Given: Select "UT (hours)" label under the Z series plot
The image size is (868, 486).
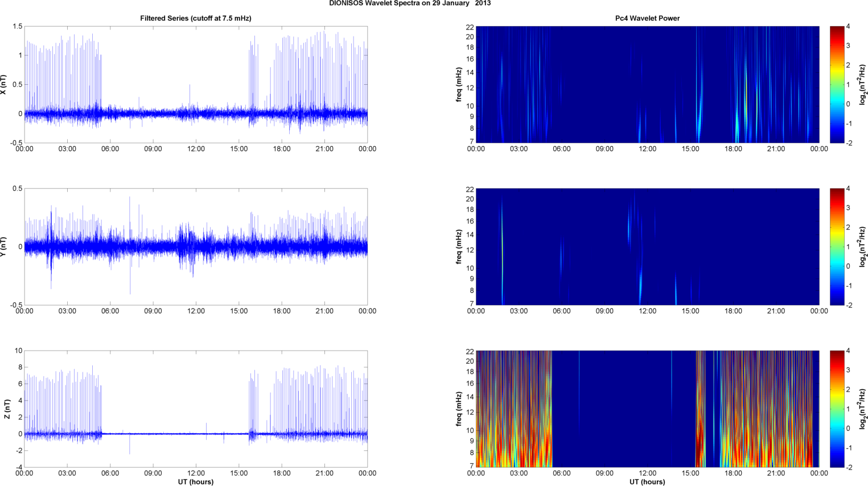Looking at the screenshot, I should [x=196, y=482].
